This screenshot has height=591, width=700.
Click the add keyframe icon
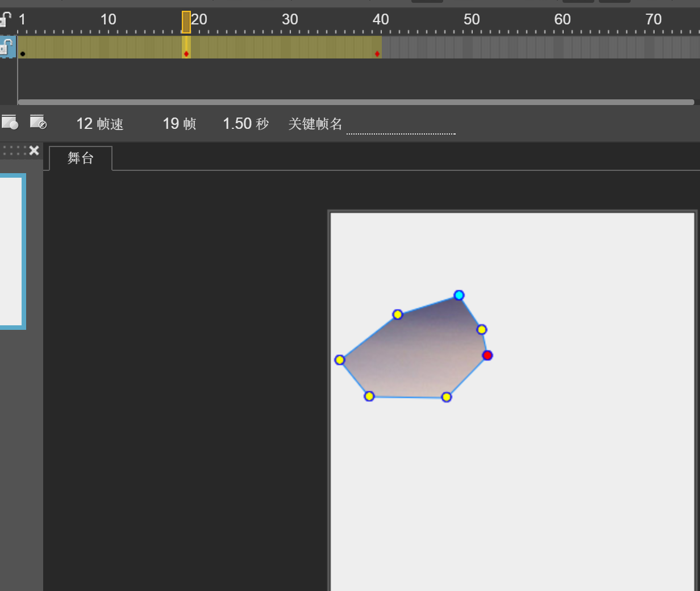[10, 122]
